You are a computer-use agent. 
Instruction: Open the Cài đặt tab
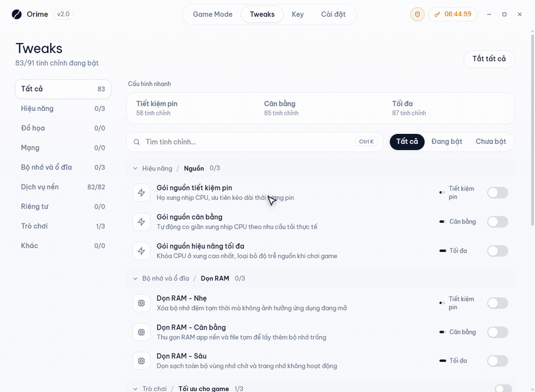click(333, 14)
